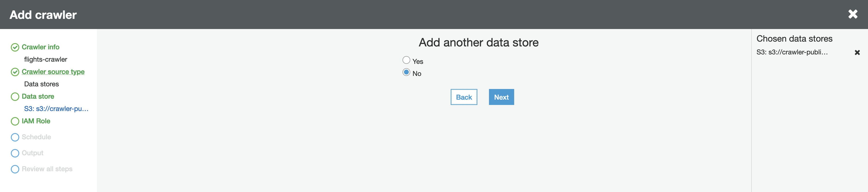Image resolution: width=868 pixels, height=192 pixels.
Task: Jump to the IAM Role step
Action: (36, 121)
